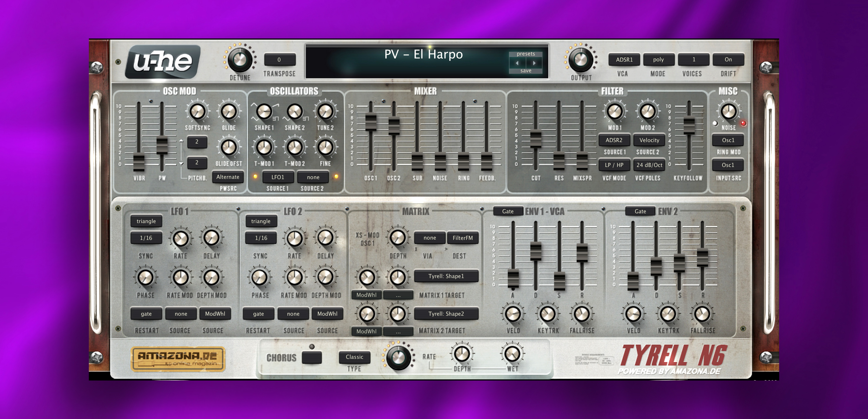Click the LFO 2 DEPTH MOD knob

[x=325, y=277]
